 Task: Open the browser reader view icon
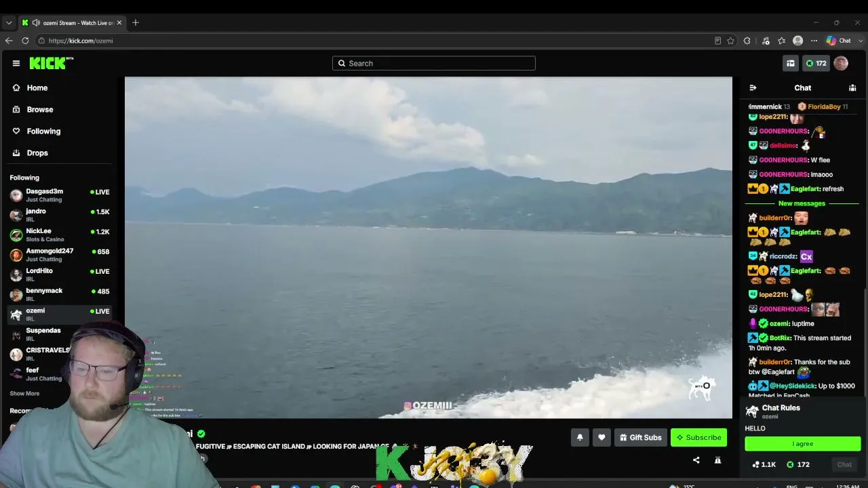point(717,41)
